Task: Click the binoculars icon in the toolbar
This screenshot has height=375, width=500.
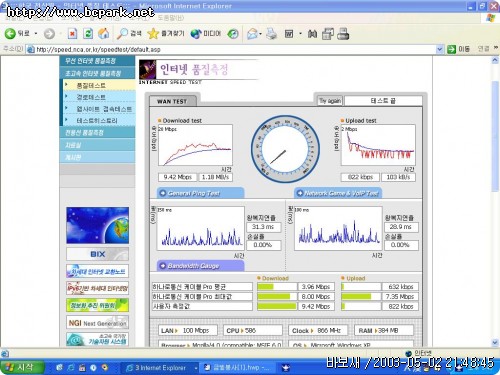Action: 312,34
